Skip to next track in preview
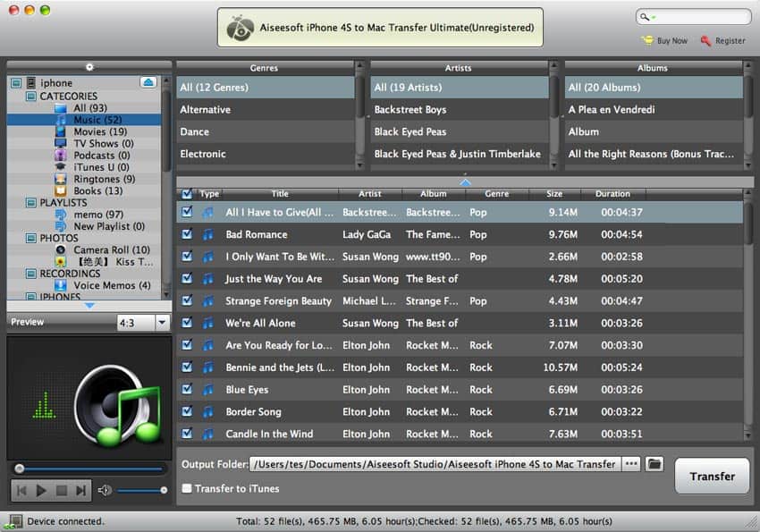Image resolution: width=760 pixels, height=532 pixels. pyautogui.click(x=81, y=491)
